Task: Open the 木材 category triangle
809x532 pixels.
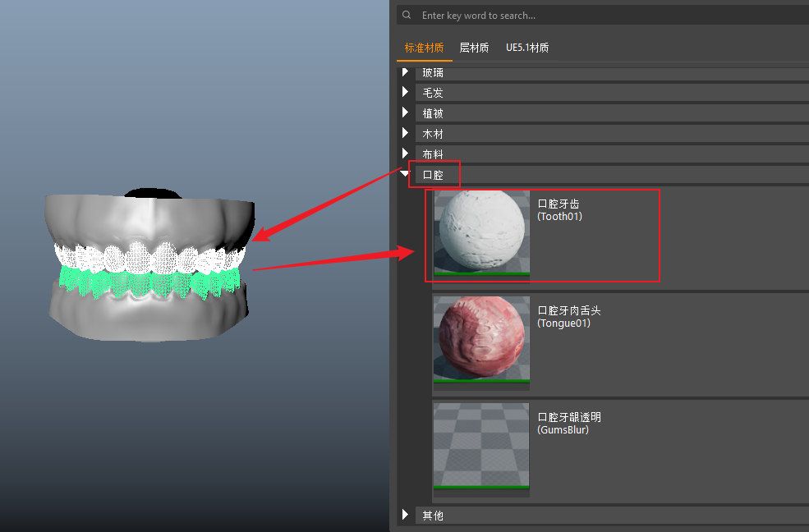Action: (406, 133)
